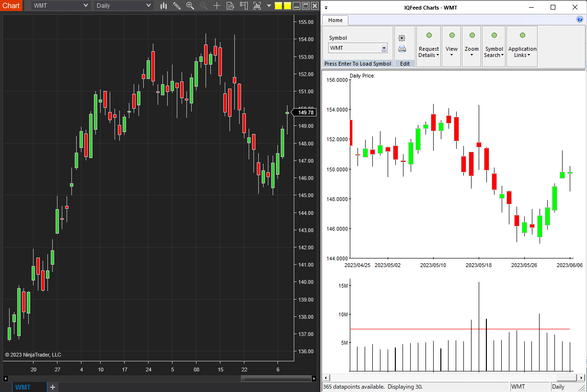Click the green circle above Symbol Search

494,35
